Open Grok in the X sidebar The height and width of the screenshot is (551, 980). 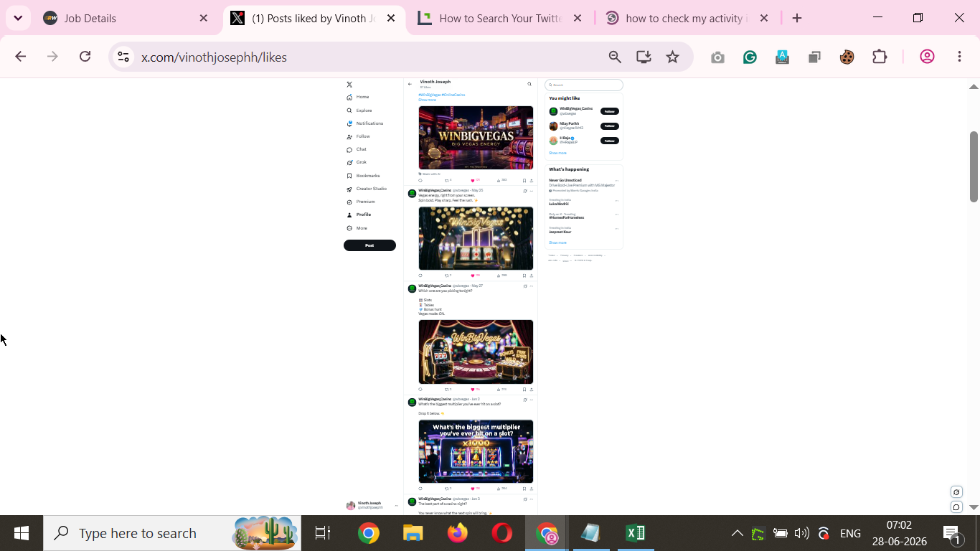click(x=357, y=162)
